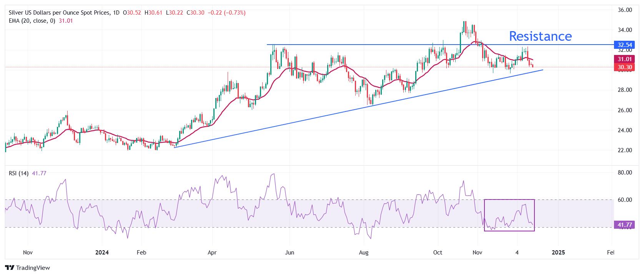Click the purple 41.77 RSI value tag
Image resolution: width=644 pixels, height=276 pixels.
coord(624,225)
